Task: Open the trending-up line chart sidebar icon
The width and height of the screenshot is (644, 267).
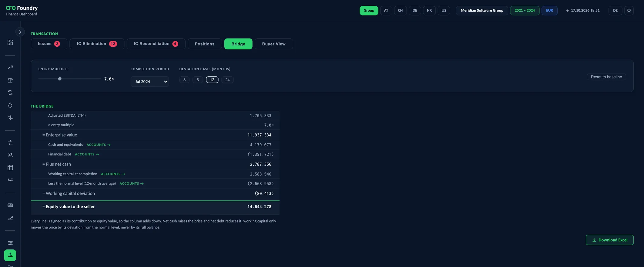Action: point(10,68)
